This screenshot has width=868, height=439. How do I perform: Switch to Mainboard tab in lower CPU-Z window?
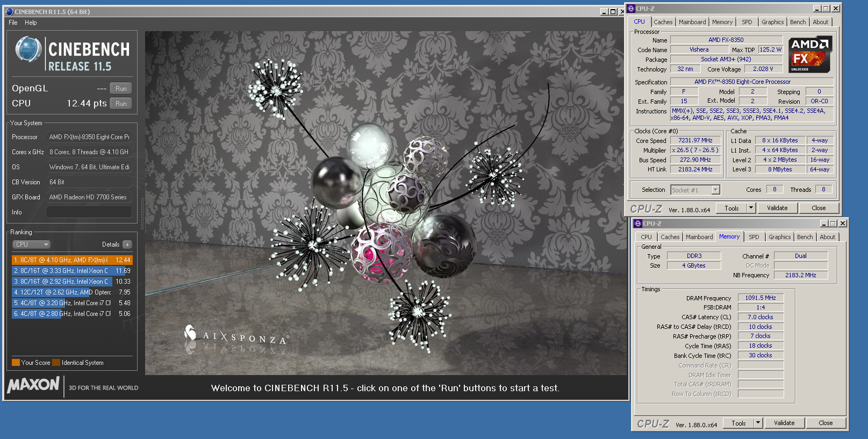(x=699, y=237)
